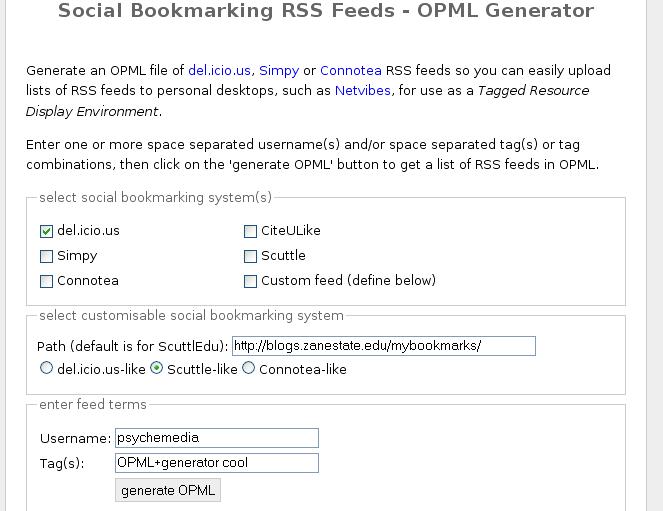Click 'select customisable social bookmarking system' legend
Image resolution: width=663 pixels, height=511 pixels.
tap(192, 315)
